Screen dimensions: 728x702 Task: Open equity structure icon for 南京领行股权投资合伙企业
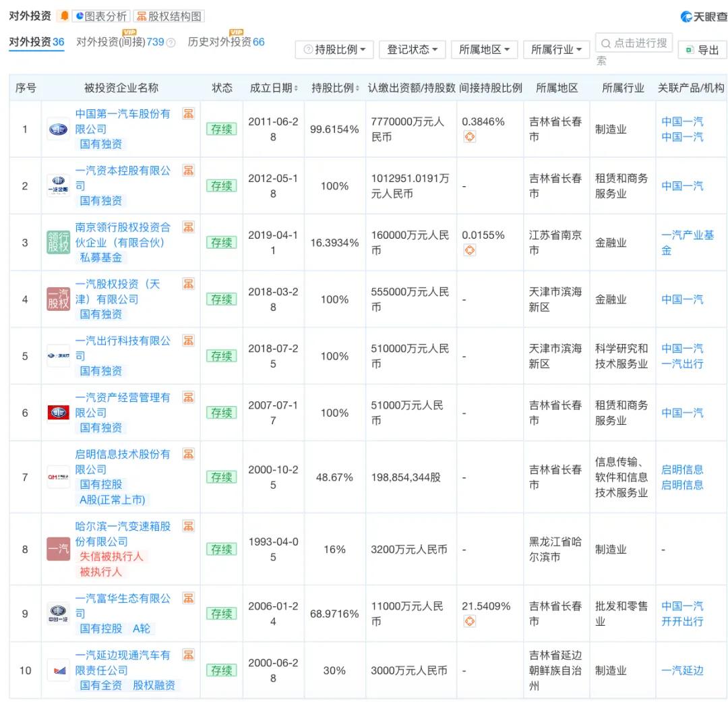coord(189,227)
